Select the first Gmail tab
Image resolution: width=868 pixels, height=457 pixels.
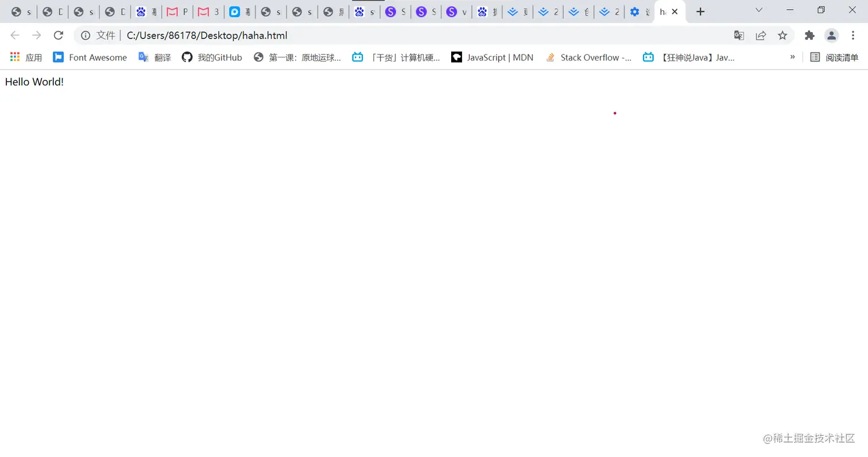tap(177, 11)
